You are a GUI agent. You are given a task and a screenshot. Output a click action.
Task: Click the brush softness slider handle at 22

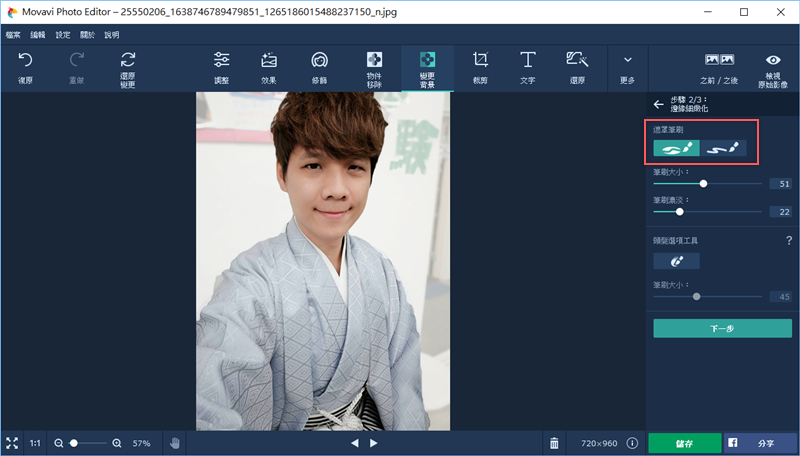click(x=680, y=212)
